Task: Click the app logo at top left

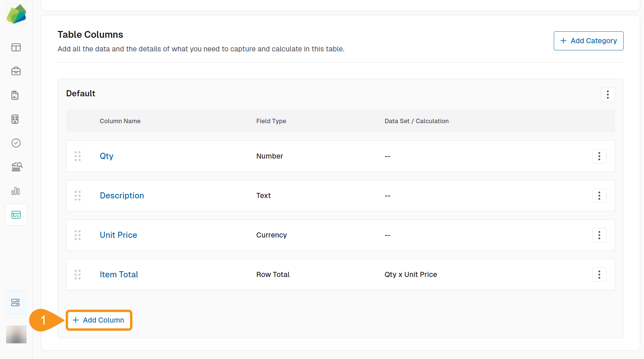Action: [16, 14]
